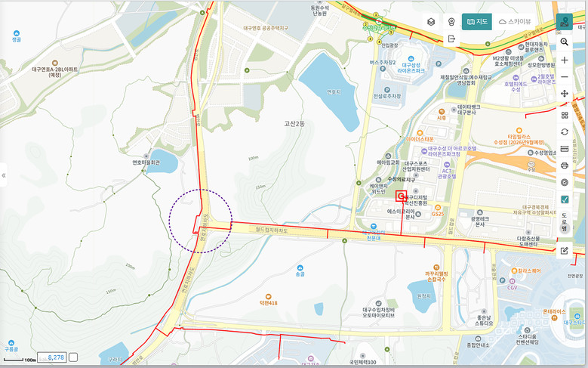Image resolution: width=588 pixels, height=368 pixels.
Task: Uncheck the teal checkbox in right toolbar
Action: 564,199
